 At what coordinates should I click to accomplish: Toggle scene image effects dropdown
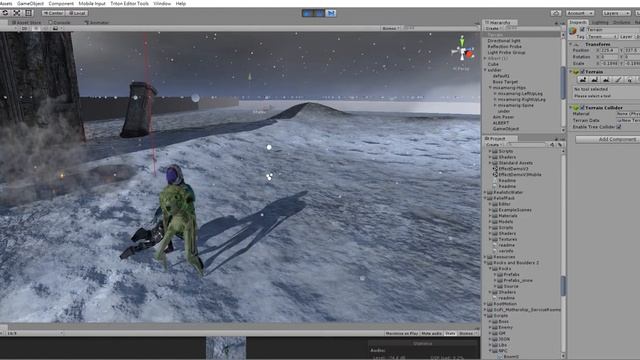click(x=58, y=29)
